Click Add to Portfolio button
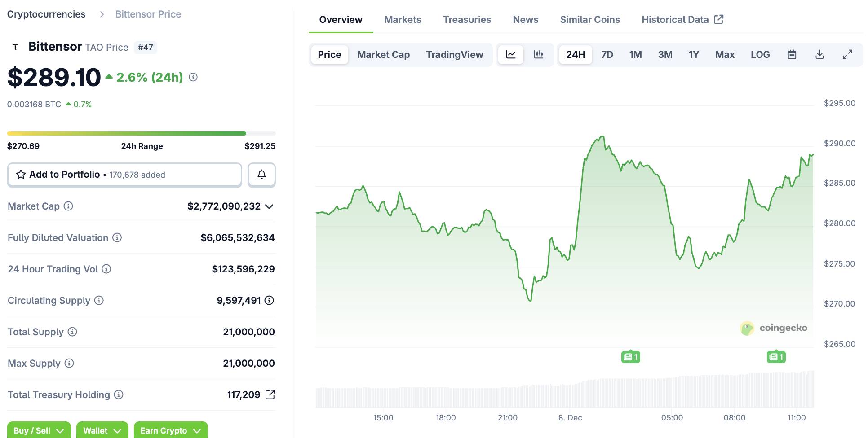Viewport: 868px width, 438px height. [x=124, y=175]
